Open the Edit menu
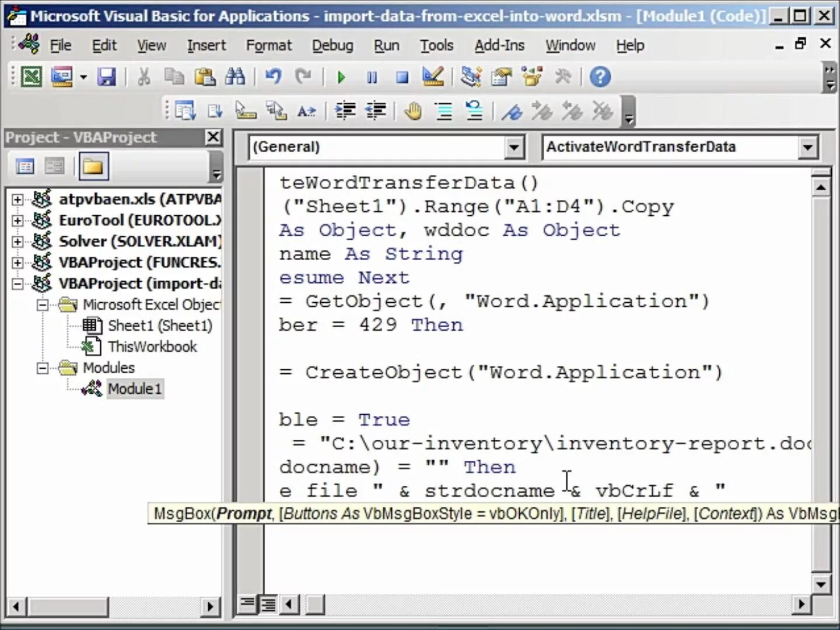 104,45
